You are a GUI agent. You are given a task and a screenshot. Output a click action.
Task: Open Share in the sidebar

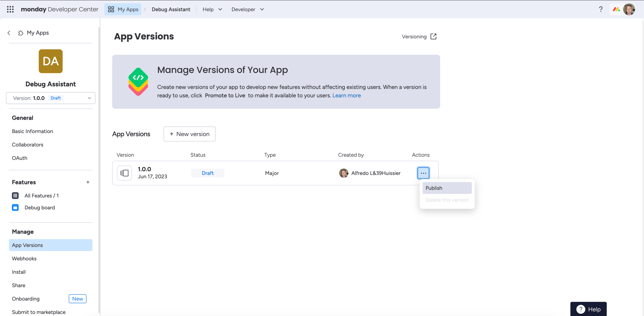[x=18, y=286]
